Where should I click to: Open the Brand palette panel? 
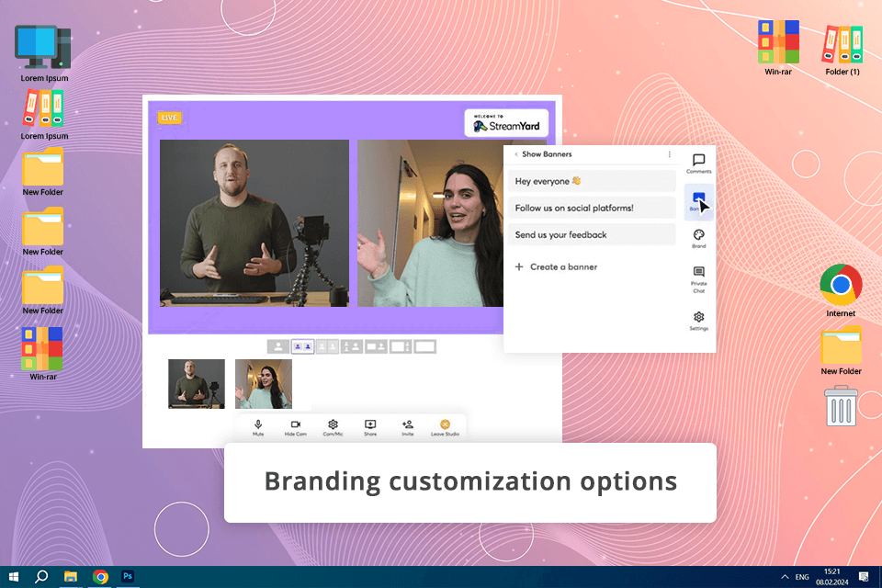[x=698, y=238]
